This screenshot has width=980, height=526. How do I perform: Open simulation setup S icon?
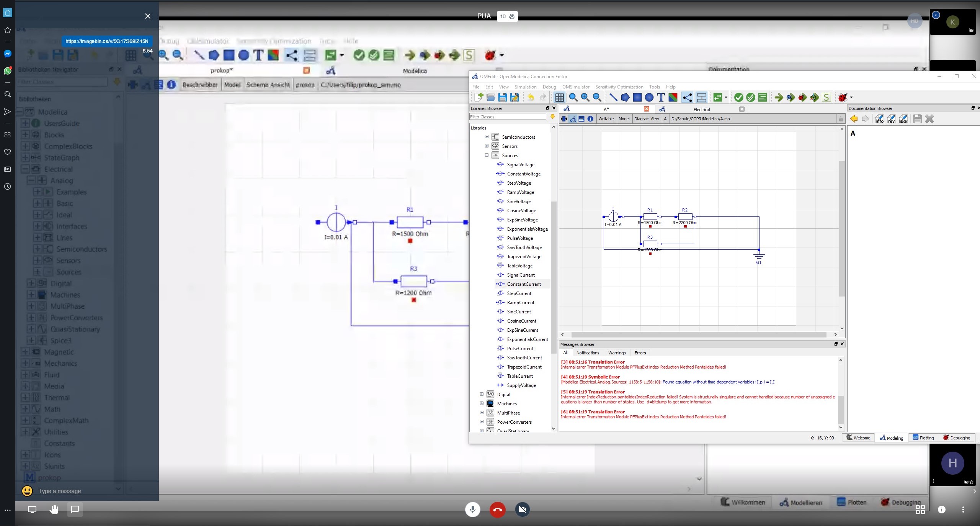826,97
